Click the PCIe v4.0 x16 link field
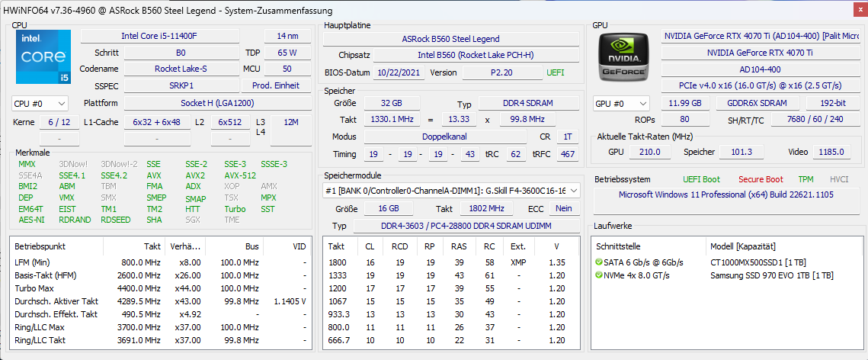 pyautogui.click(x=761, y=86)
